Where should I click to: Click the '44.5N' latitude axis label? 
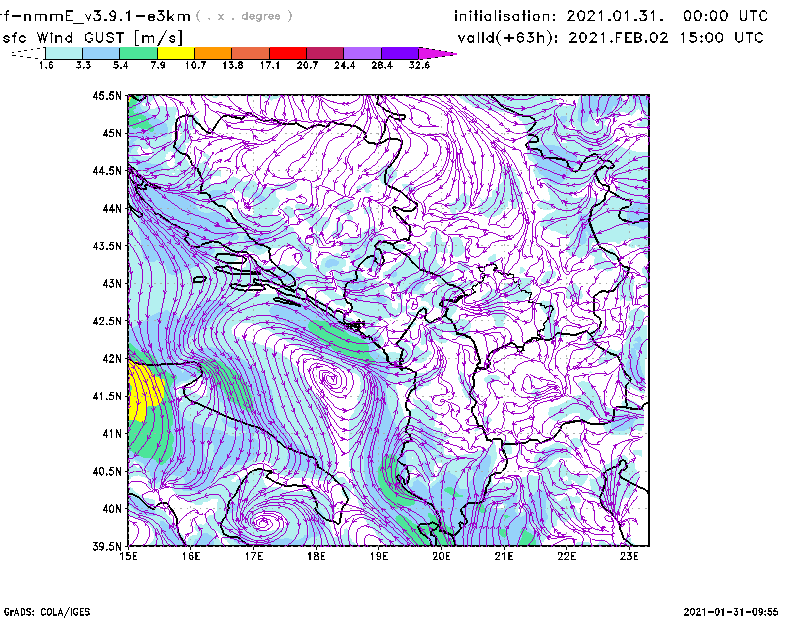(107, 170)
